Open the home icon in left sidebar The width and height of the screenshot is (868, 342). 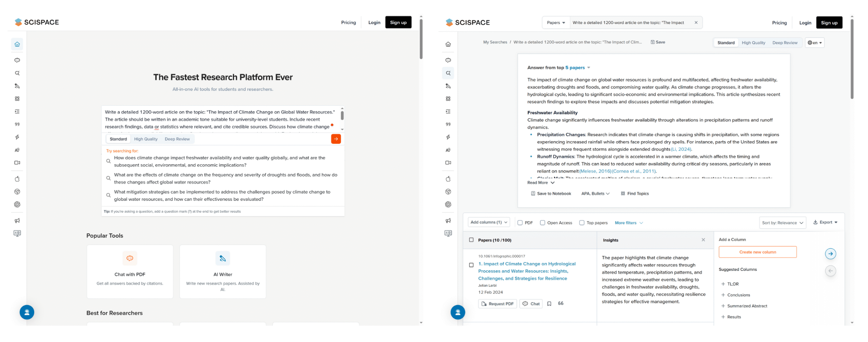[17, 44]
